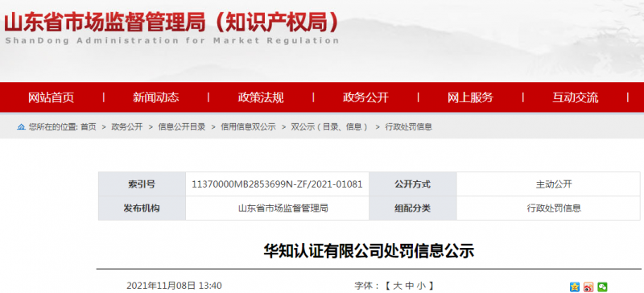The height and width of the screenshot is (293, 644).
Task: Share the page to Qzone
Action: tap(575, 287)
